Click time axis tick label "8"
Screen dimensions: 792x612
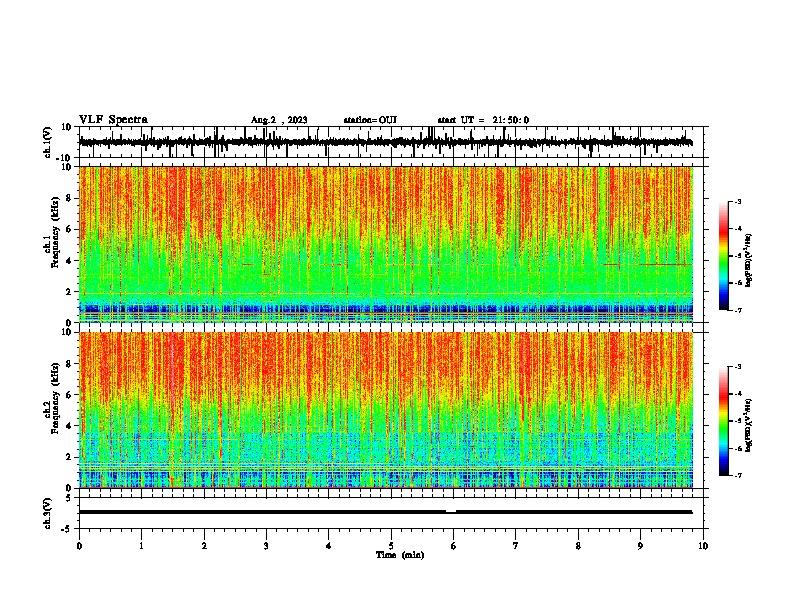point(578,546)
